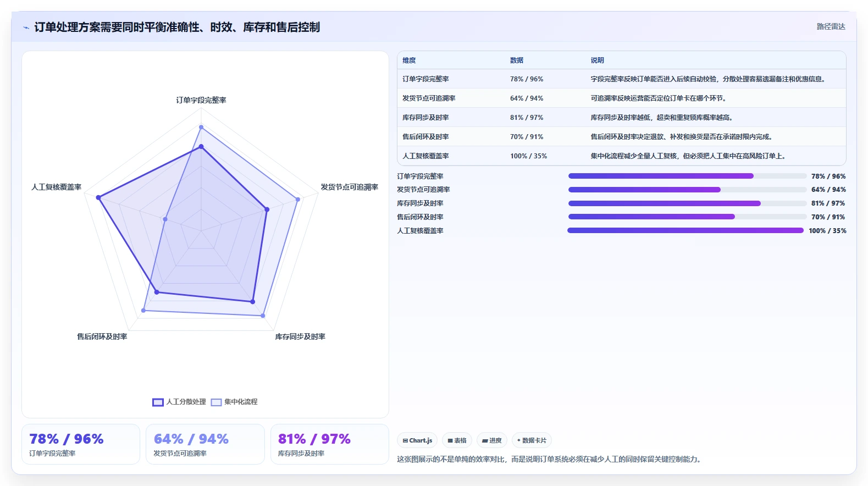Click the radar axis label 售后闭环及时率
This screenshot has width=868, height=486.
click(x=102, y=336)
